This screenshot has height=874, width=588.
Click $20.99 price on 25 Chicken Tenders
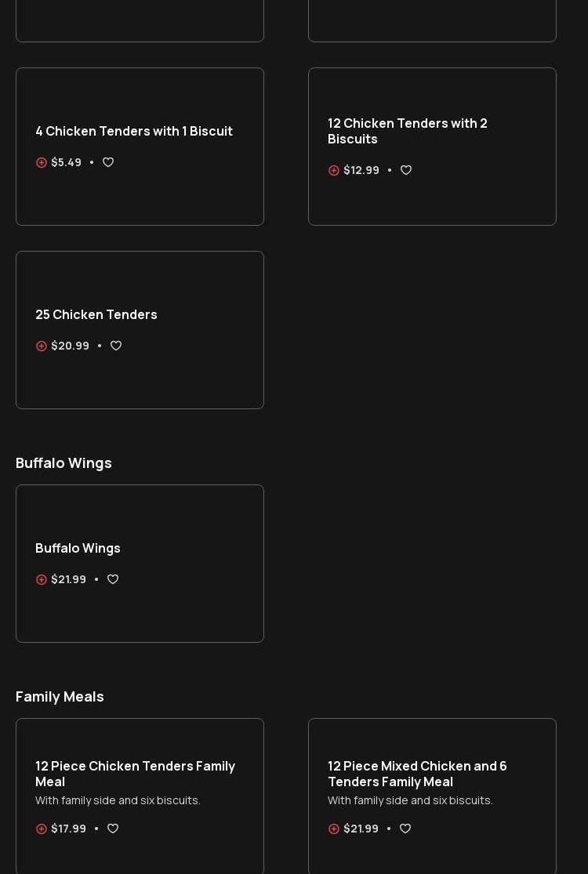coord(70,346)
